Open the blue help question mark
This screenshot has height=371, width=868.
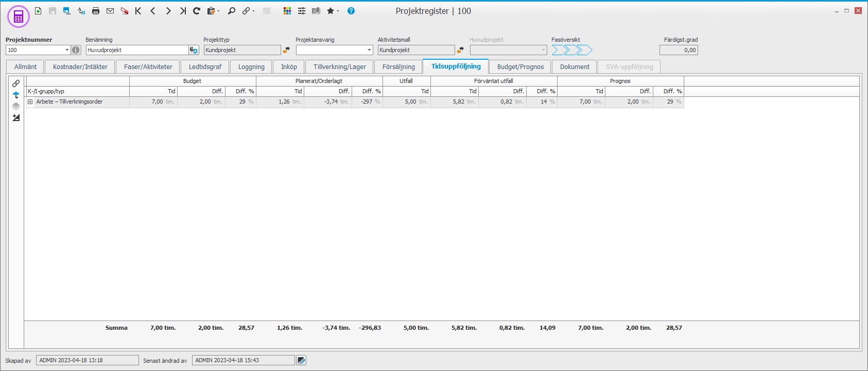pyautogui.click(x=351, y=11)
